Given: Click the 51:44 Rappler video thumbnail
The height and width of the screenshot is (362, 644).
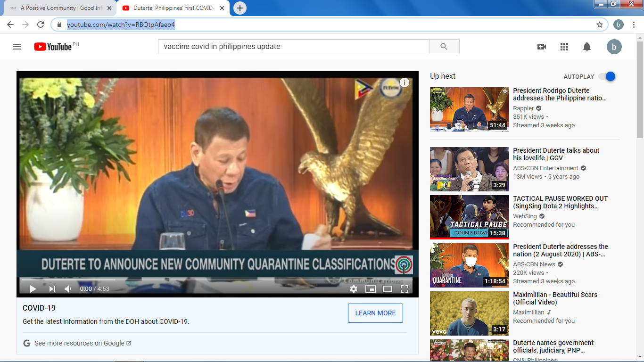Looking at the screenshot, I should pos(470,109).
